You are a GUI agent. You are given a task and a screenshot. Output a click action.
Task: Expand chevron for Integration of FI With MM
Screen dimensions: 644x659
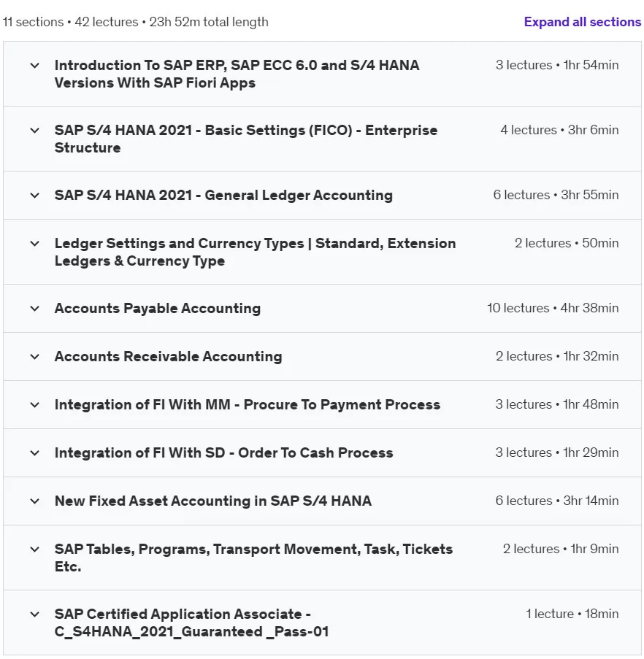(35, 405)
